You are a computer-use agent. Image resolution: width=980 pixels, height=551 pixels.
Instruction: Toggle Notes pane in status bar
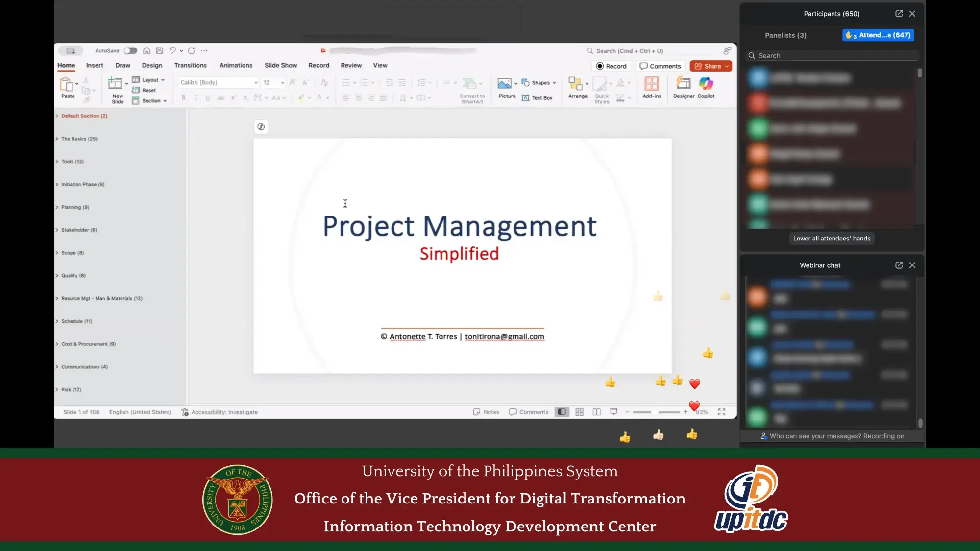[486, 412]
